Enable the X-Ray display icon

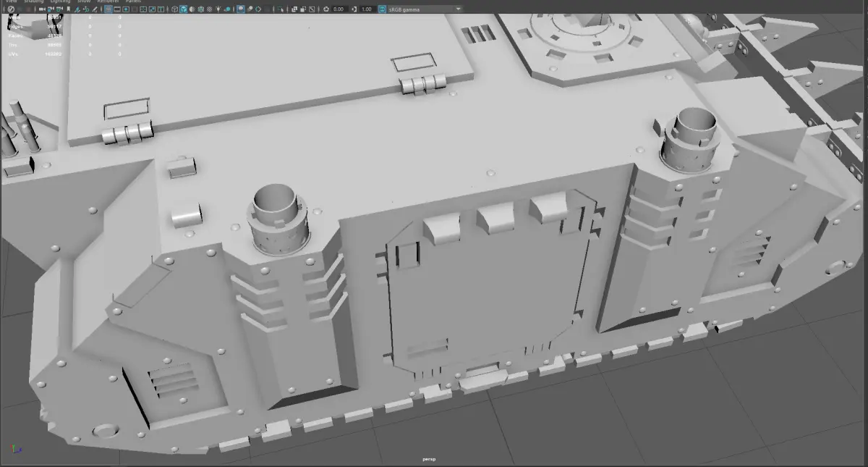pos(294,9)
